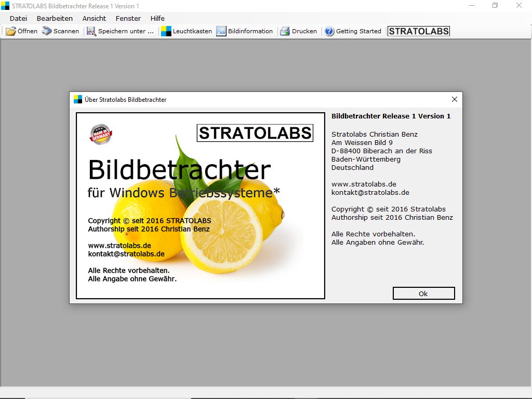Open the Ansicht menu
Image resolution: width=532 pixels, height=399 pixels.
point(95,18)
